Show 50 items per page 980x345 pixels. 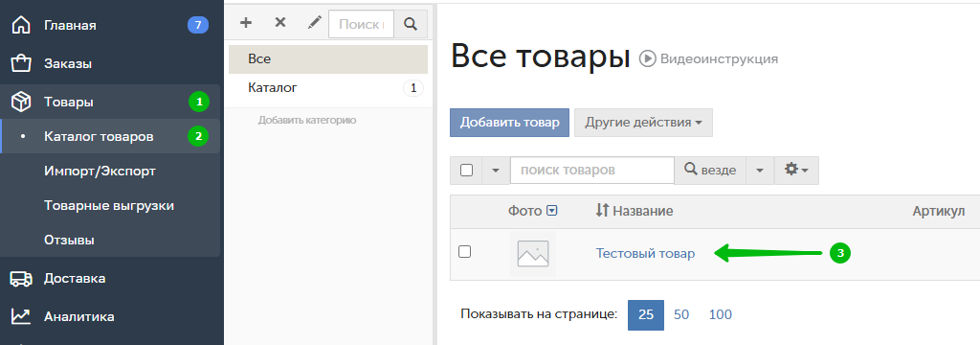point(681,314)
